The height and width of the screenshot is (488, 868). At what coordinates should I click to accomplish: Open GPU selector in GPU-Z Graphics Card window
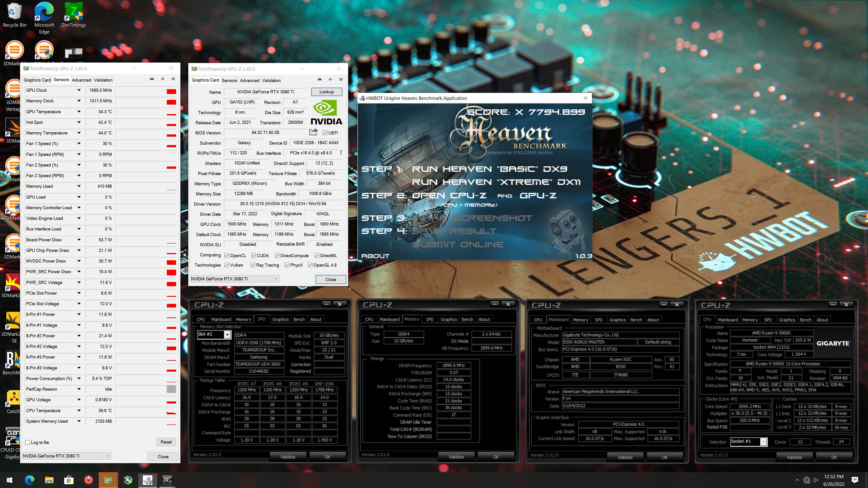(235, 279)
